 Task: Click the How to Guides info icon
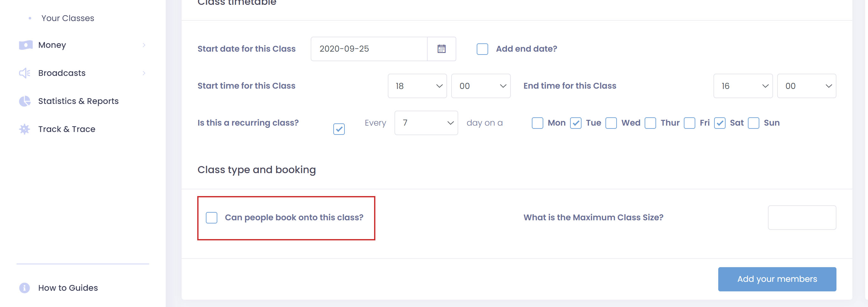click(25, 288)
